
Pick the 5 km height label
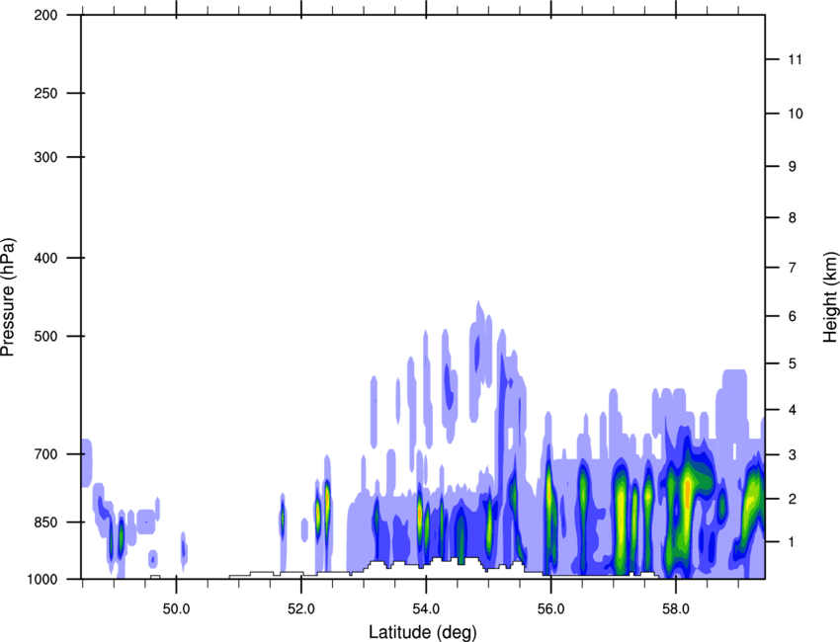[792, 363]
